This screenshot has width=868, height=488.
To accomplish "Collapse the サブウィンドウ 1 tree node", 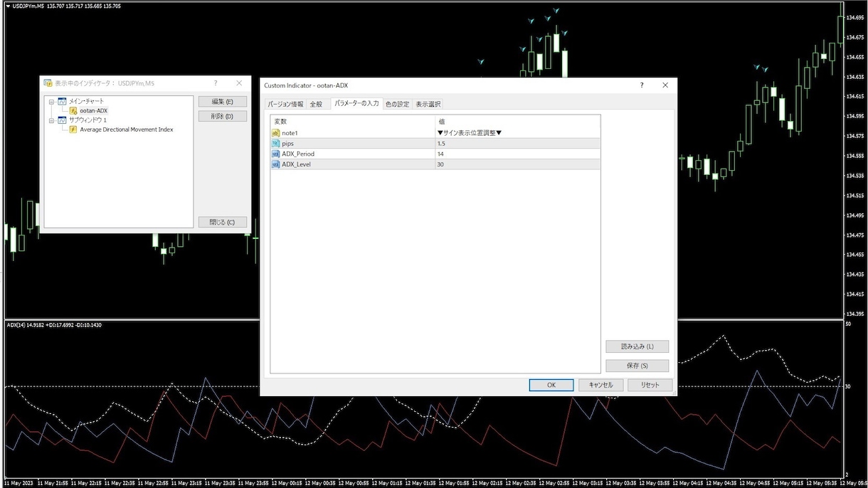I will click(x=52, y=120).
